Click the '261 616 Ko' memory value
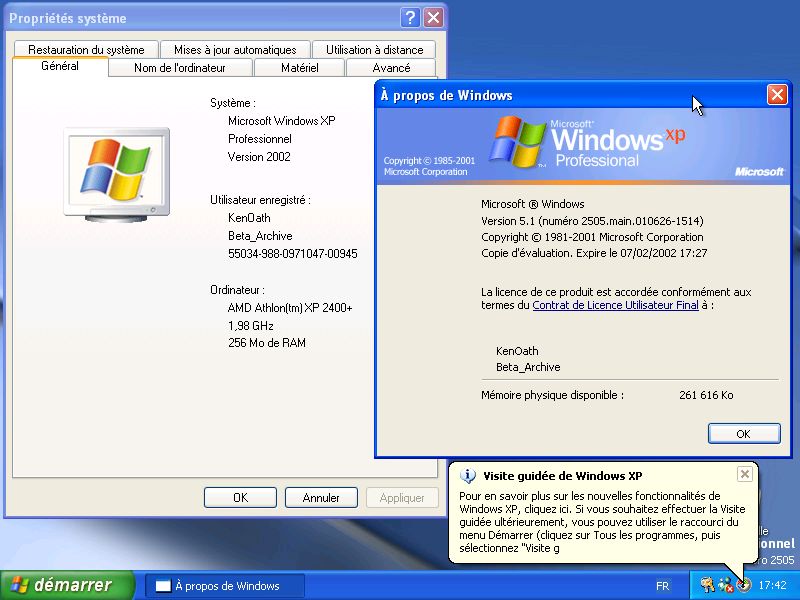The image size is (800, 600). point(706,395)
